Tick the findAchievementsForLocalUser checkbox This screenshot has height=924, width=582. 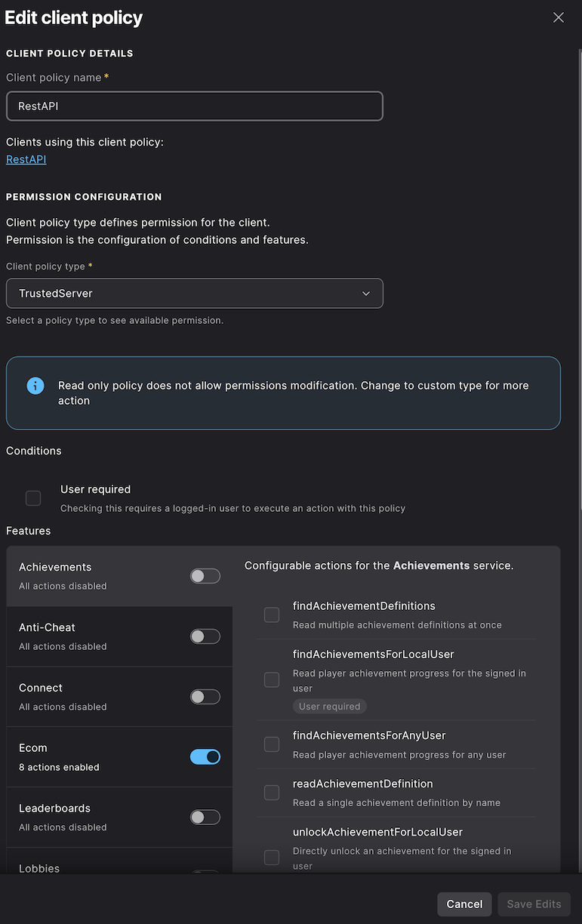click(x=272, y=679)
